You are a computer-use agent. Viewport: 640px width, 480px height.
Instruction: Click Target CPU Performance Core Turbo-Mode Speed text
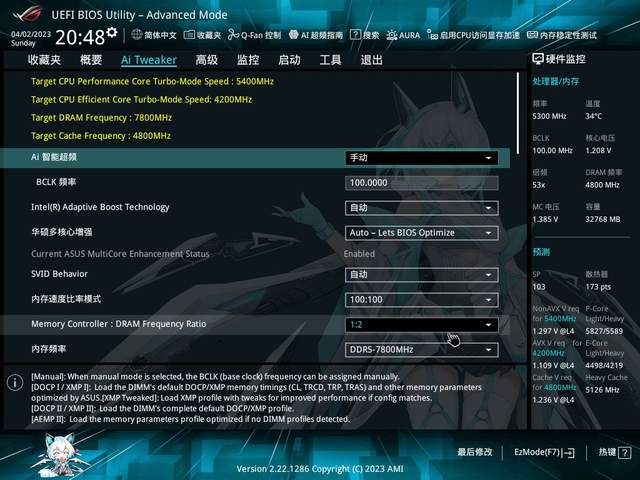[x=152, y=81]
